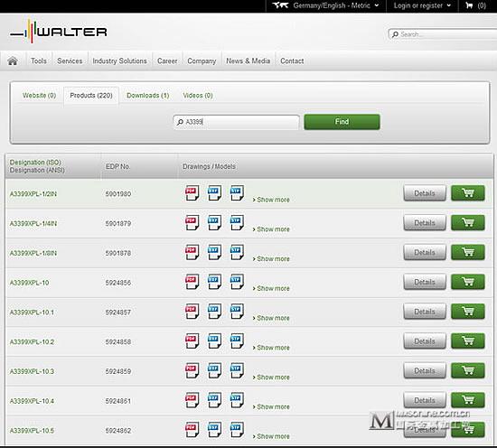The image size is (497, 448).
Task: Expand Show more for A3399XPL-1/2IN
Action: (271, 200)
